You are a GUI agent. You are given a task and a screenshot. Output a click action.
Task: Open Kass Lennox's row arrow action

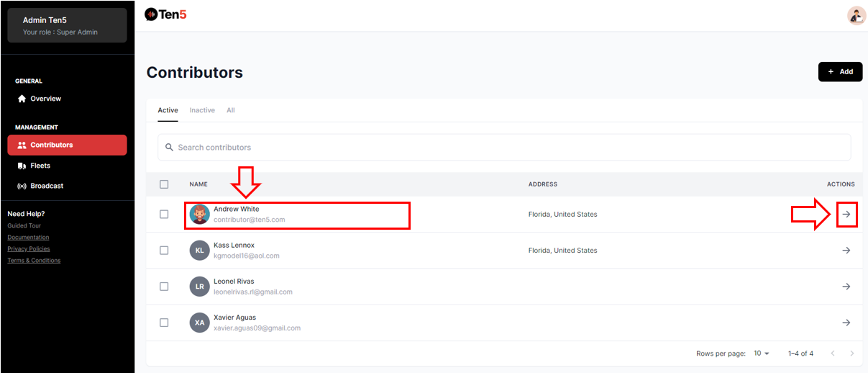point(846,251)
